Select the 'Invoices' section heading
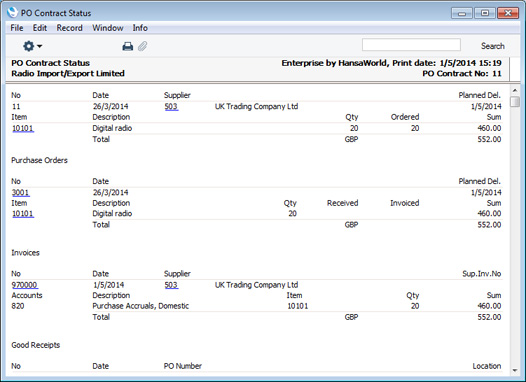Viewport: 526px width, 382px height. click(25, 253)
